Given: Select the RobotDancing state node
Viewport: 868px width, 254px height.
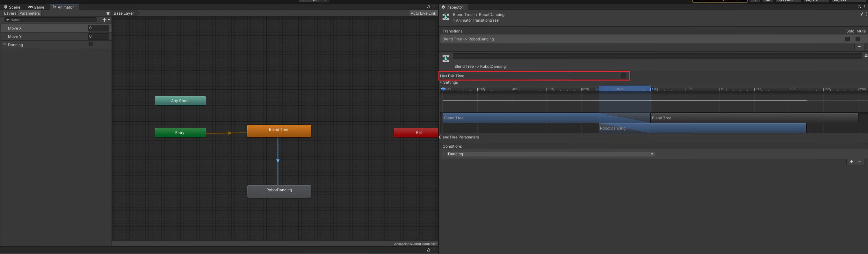Looking at the screenshot, I should click(279, 191).
